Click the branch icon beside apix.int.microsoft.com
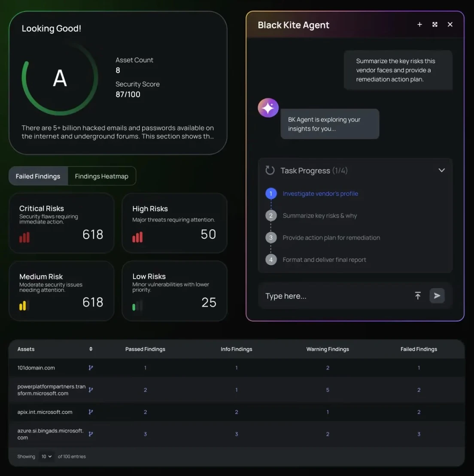Screen dimensions: 474x476 pos(91,412)
